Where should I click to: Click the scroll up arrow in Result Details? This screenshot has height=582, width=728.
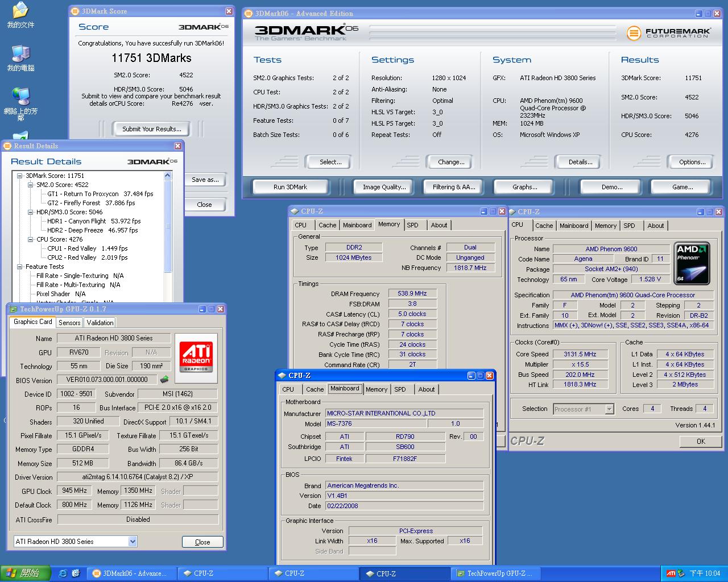pos(168,176)
